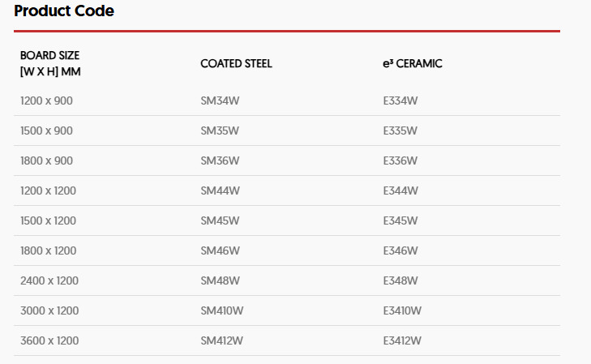This screenshot has height=364, width=591.
Task: Click coated steel code SM44W
Action: (x=220, y=191)
